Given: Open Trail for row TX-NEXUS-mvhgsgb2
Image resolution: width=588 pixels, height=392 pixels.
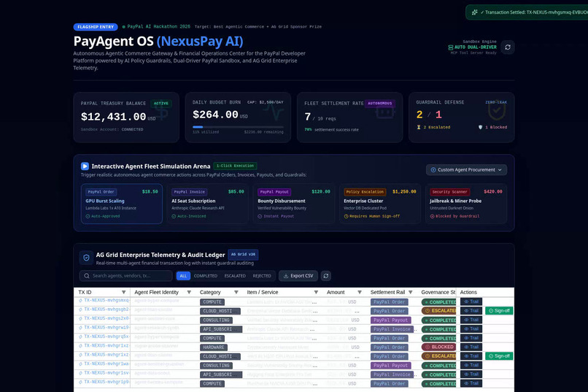Looking at the screenshot, I should (x=471, y=310).
